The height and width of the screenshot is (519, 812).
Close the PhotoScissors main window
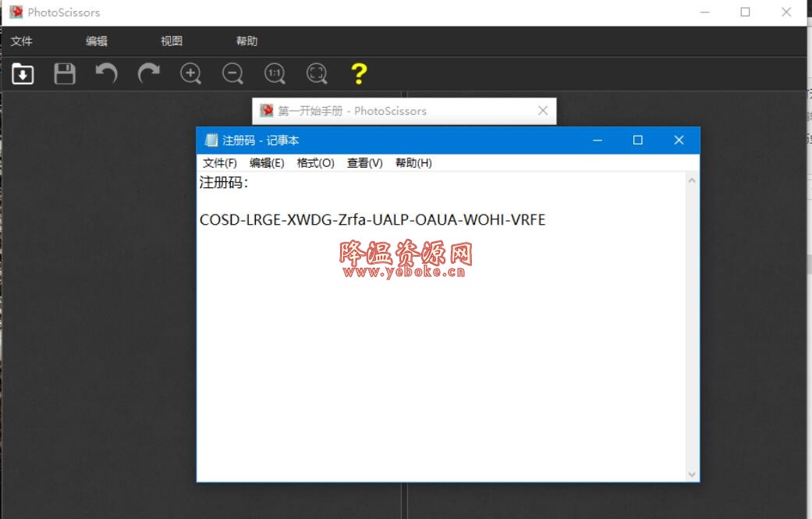point(786,12)
